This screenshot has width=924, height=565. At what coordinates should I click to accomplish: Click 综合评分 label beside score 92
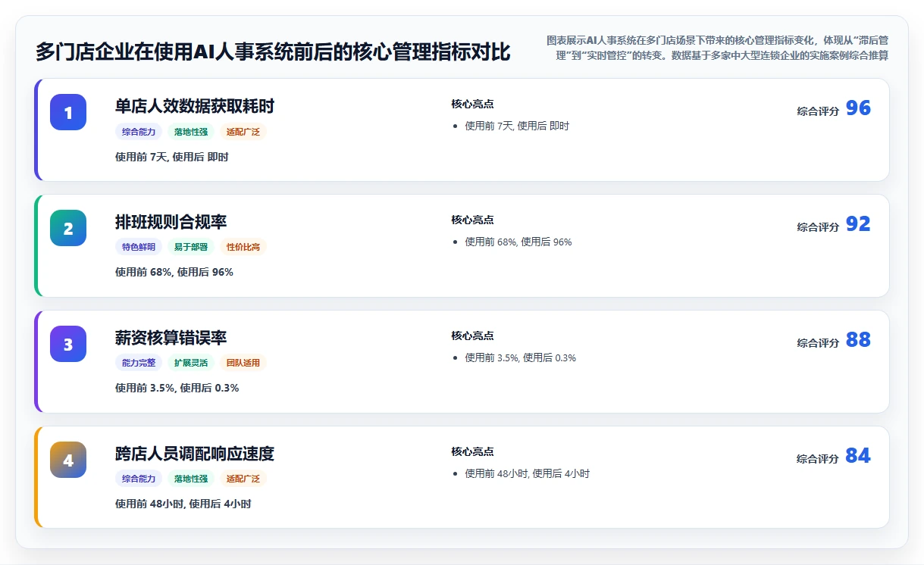818,227
